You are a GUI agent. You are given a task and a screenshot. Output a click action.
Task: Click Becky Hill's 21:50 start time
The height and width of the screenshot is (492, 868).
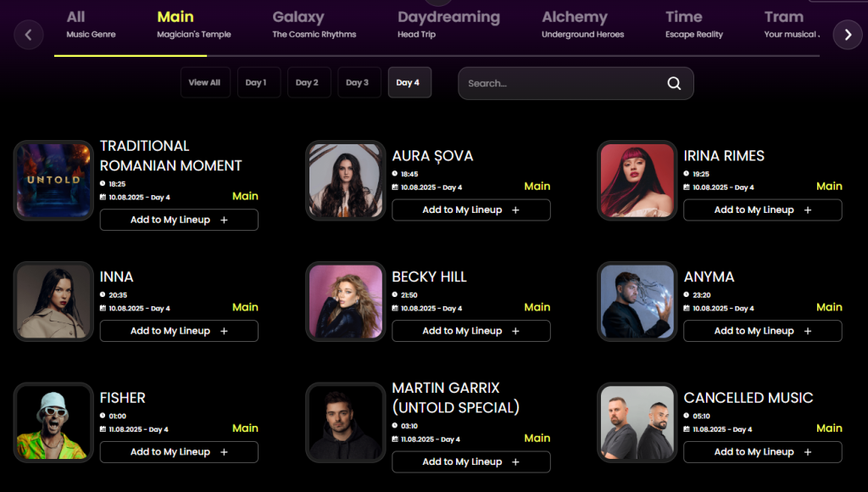pyautogui.click(x=409, y=295)
